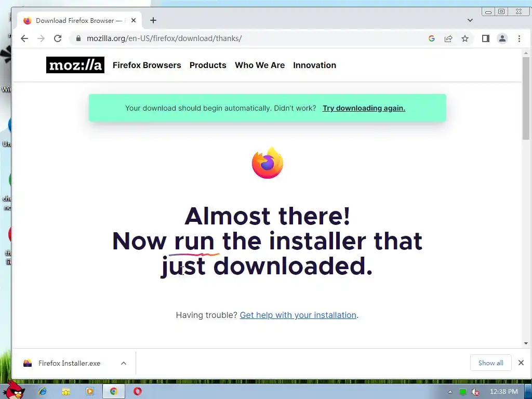The image size is (532, 399).
Task: Select Chrome in the taskbar
Action: (113, 392)
